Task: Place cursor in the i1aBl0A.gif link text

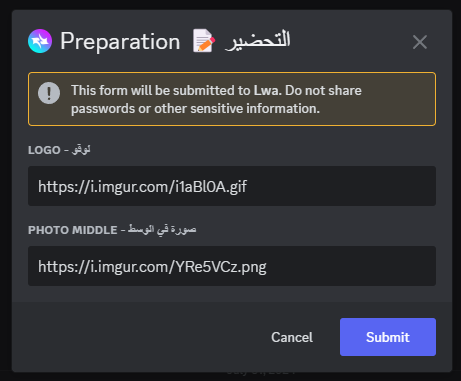Action: 211,186
